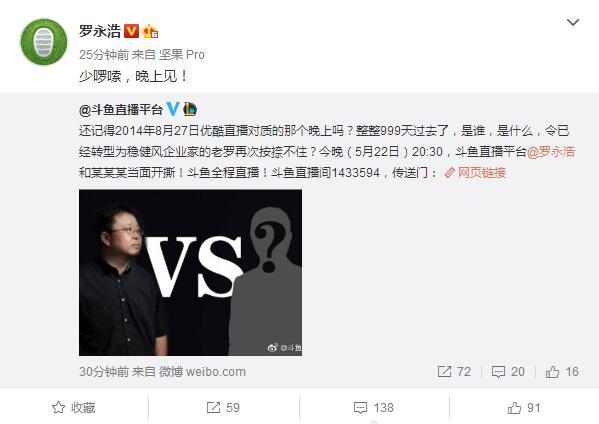Click the blue V badge next to 斗鱼直播平台
Viewport: 599px width, 424px height.
pyautogui.click(x=173, y=109)
